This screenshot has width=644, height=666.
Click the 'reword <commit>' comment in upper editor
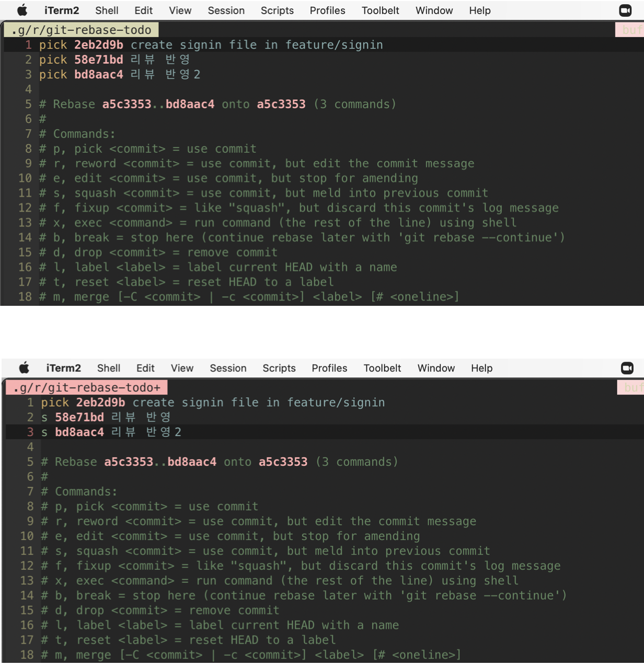coord(257,164)
